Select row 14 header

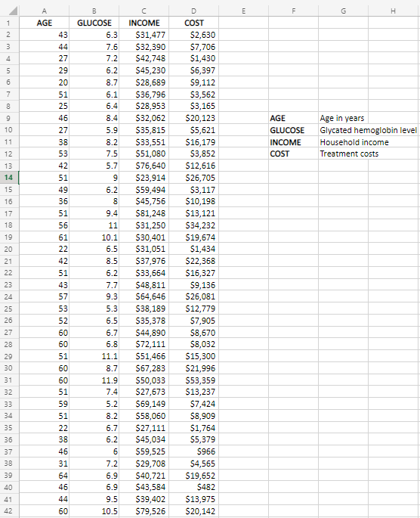(x=9, y=178)
